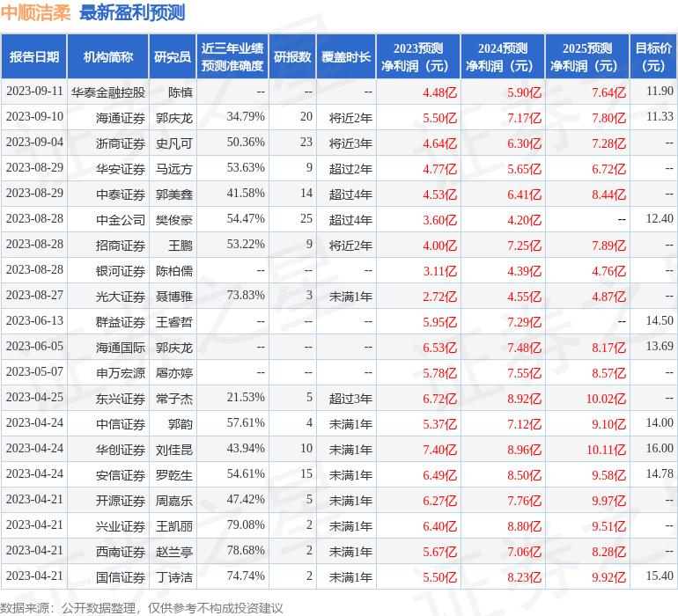Click researcher name 马远方
The width and height of the screenshot is (678, 616).
click(x=173, y=169)
